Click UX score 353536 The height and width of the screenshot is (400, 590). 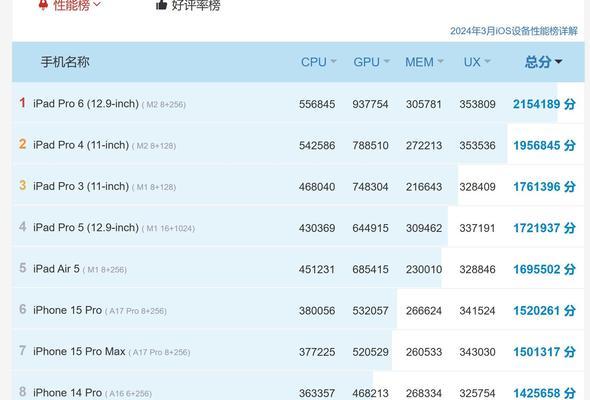pyautogui.click(x=477, y=146)
